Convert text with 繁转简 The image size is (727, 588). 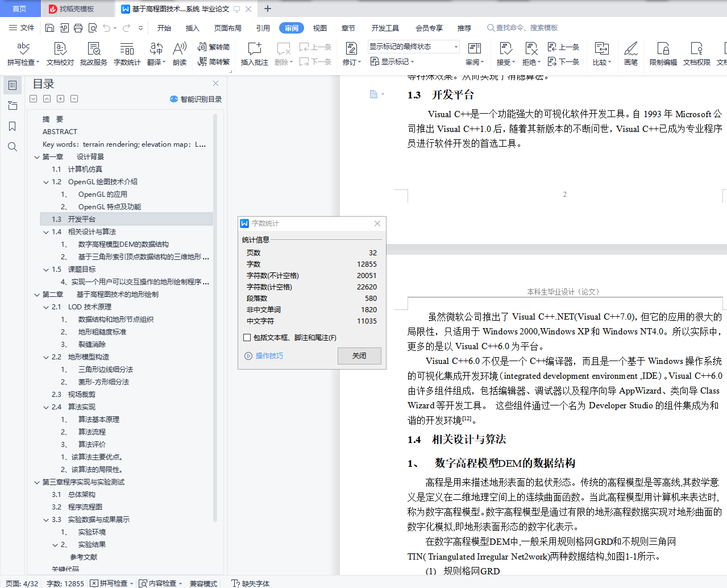214,47
